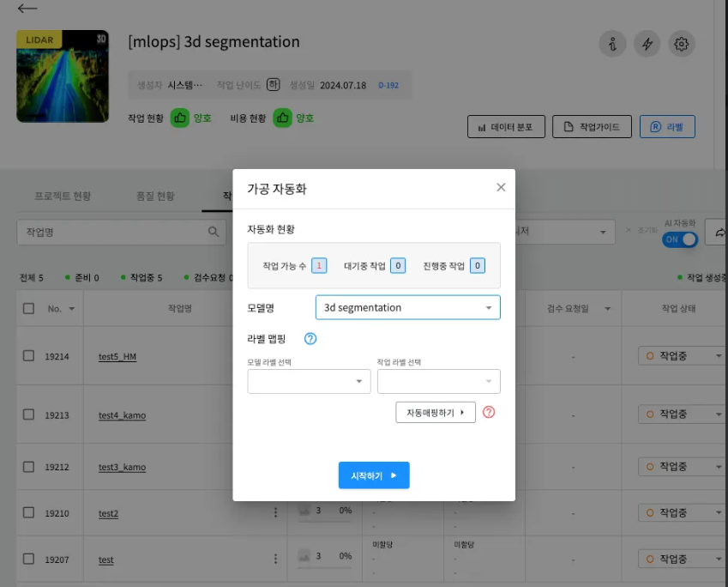
Task: Open the test task link
Action: [x=105, y=560]
